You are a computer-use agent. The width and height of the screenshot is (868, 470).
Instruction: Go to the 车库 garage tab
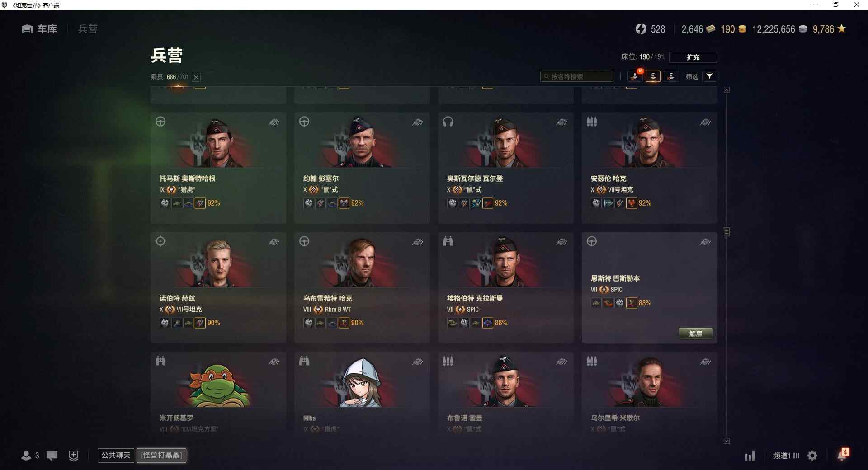[39, 29]
